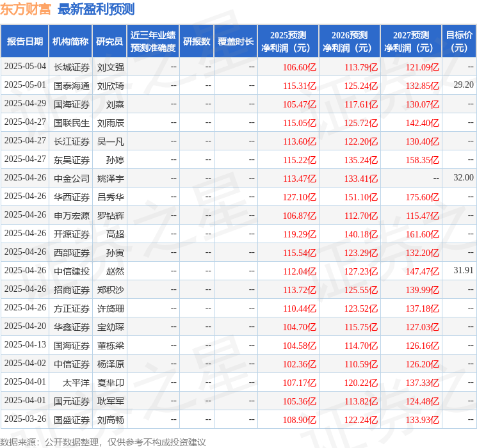This screenshot has height=448, width=477.
Task: Click value 142.40亿
Action: [x=423, y=123]
